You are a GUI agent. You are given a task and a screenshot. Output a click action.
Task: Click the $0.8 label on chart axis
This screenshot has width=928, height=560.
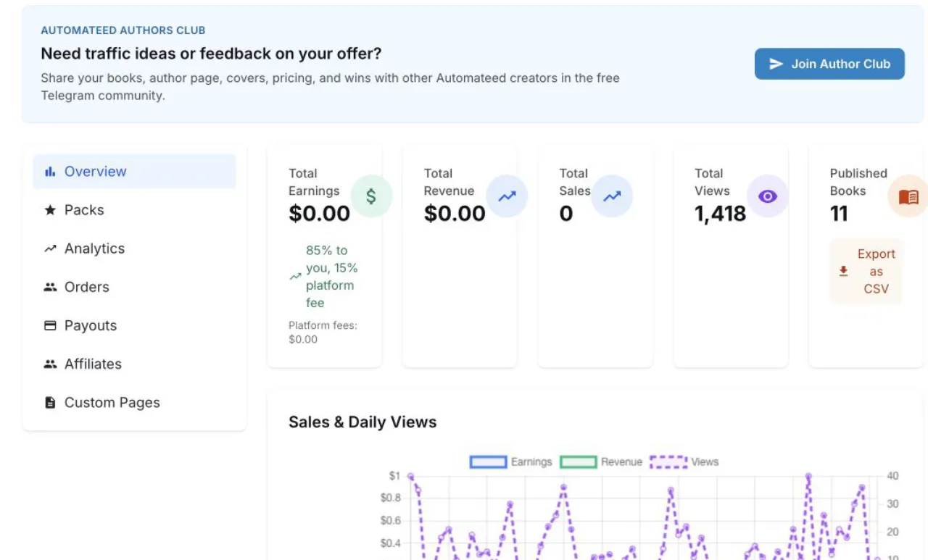click(390, 498)
